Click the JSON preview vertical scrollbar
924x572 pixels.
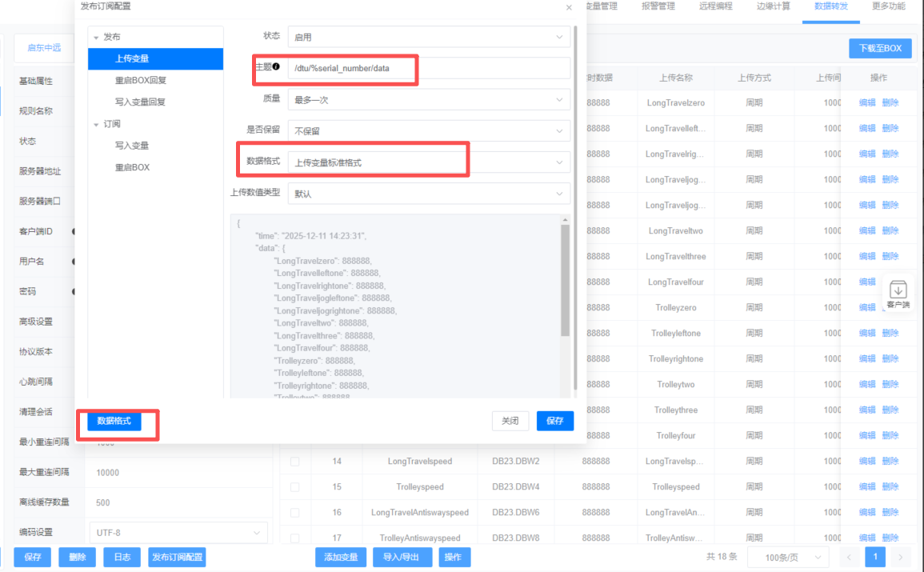point(566,280)
